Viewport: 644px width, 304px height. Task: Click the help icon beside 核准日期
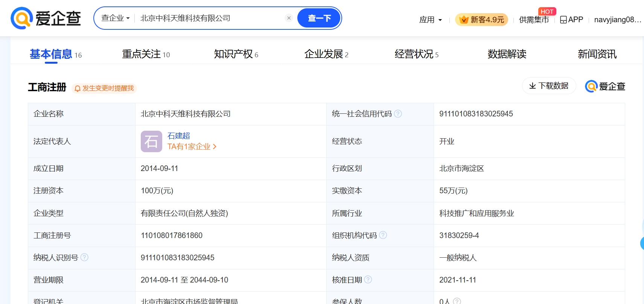click(368, 280)
